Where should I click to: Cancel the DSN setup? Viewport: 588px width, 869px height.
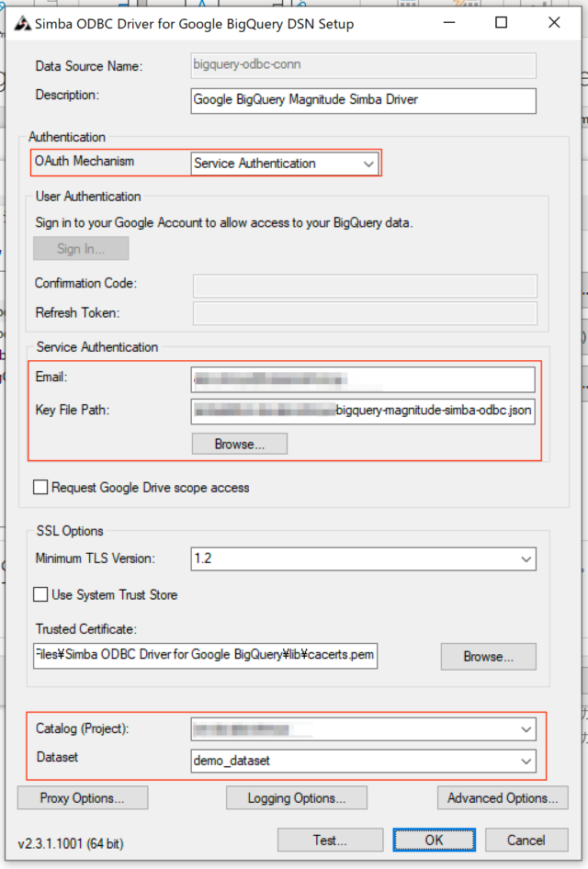526,840
